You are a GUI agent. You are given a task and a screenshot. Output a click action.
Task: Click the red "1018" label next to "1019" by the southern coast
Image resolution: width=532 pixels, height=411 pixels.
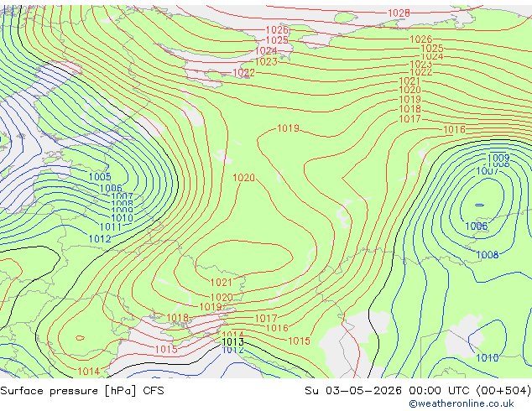click(177, 318)
